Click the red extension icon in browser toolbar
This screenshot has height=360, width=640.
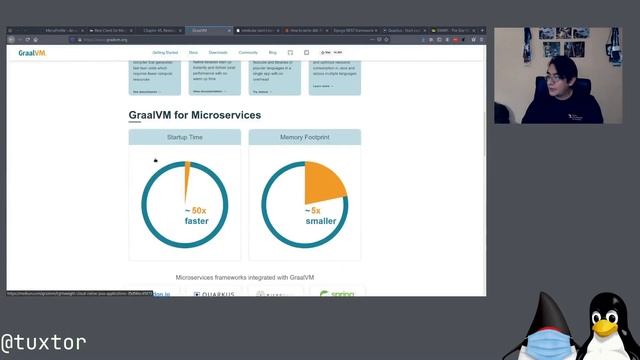tap(455, 40)
